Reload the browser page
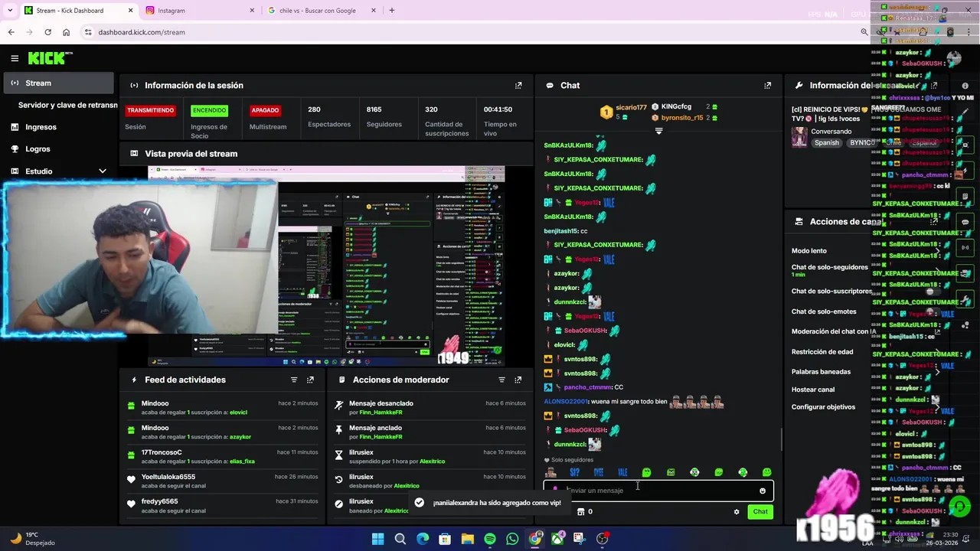Image resolution: width=980 pixels, height=551 pixels. 47,32
